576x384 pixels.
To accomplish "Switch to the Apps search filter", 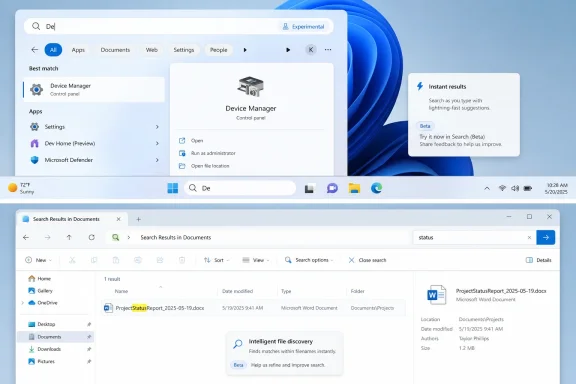I will [x=78, y=50].
